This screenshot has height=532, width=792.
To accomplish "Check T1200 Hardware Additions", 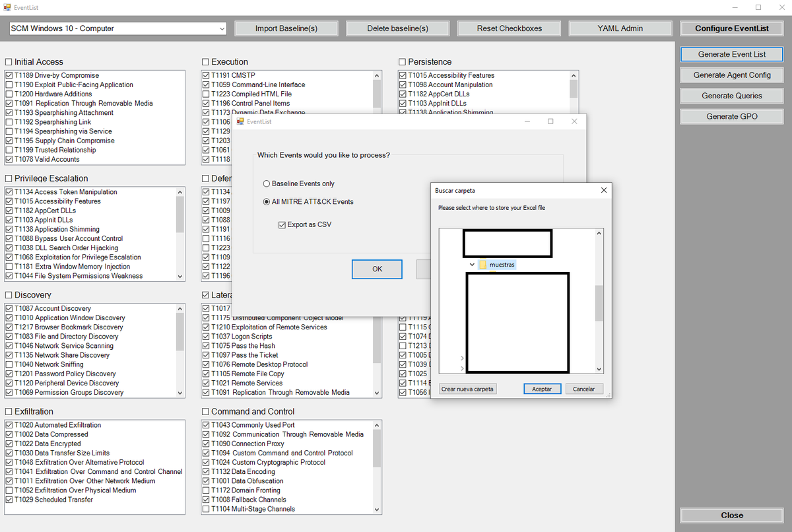I will click(9, 94).
